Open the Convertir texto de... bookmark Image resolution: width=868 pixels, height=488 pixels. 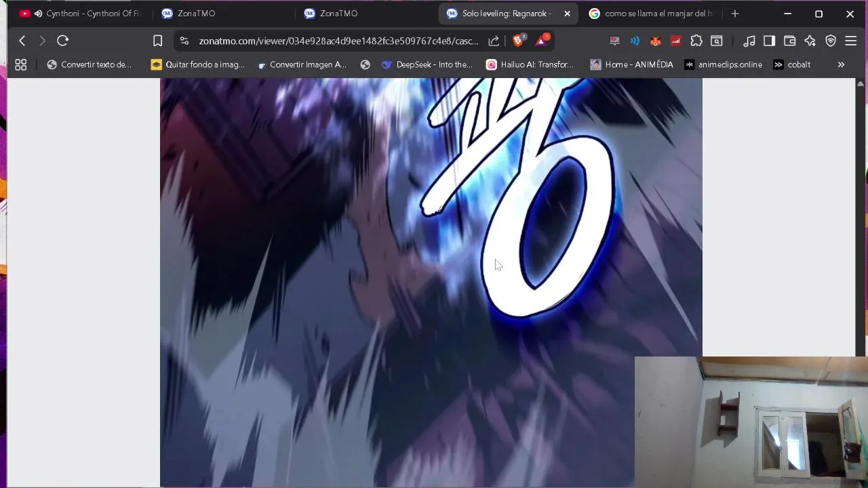coord(89,64)
